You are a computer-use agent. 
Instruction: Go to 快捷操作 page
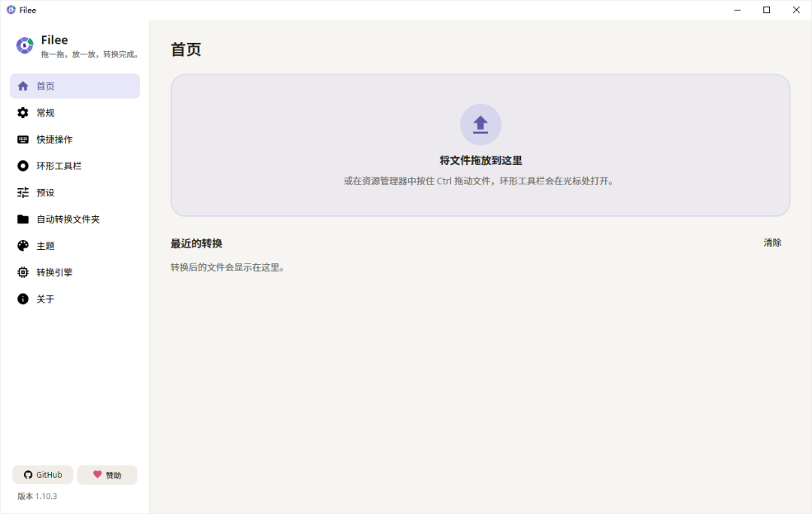click(x=74, y=139)
